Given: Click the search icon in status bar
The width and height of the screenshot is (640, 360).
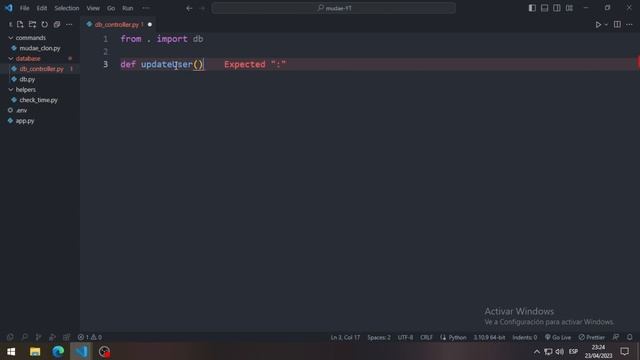Looking at the screenshot, I should (24, 337).
